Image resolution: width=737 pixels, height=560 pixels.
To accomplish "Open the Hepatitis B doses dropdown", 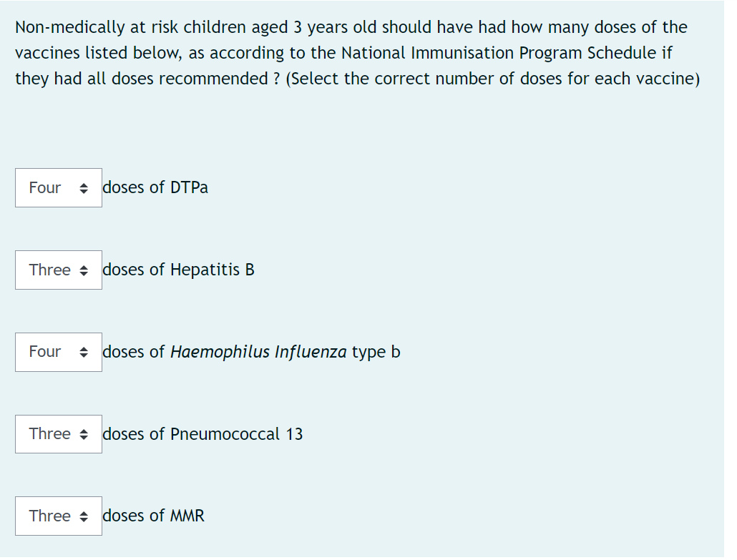I will [x=59, y=270].
